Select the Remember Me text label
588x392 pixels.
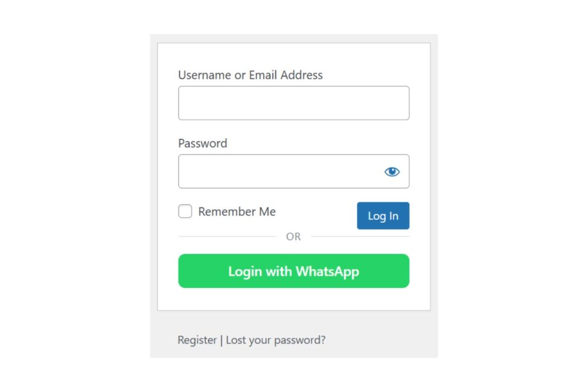[x=237, y=211]
